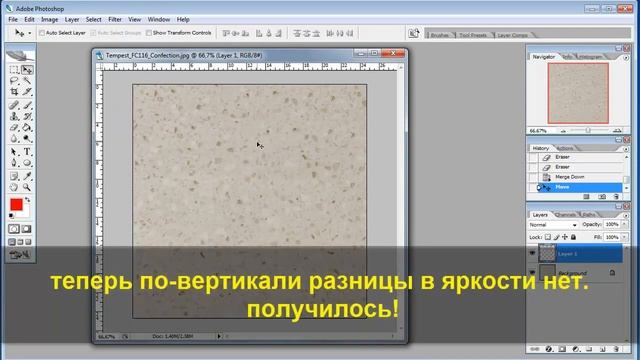Toggle lock transparent pixels
Screen dimensions: 640x360
(x=548, y=237)
